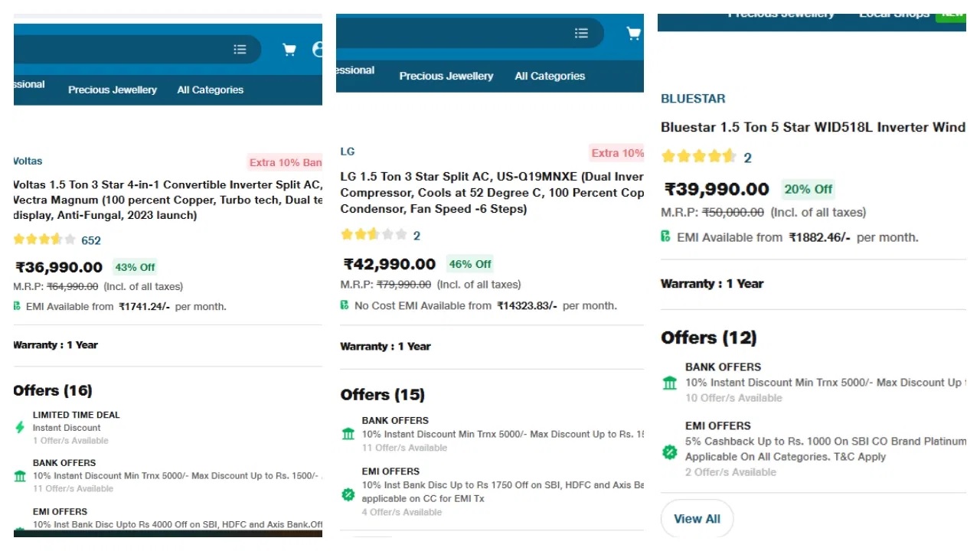980x551 pixels.
Task: Click the star rating of Bluestar AC
Action: point(699,157)
